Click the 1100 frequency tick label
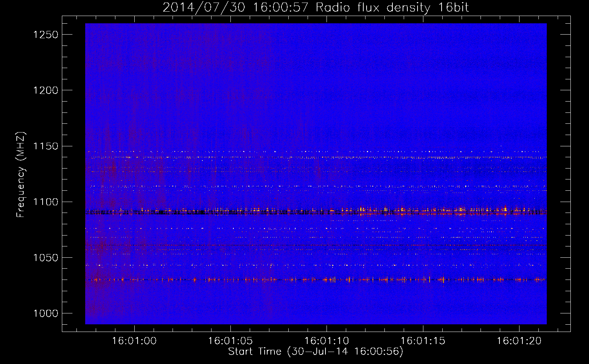 [x=46, y=202]
